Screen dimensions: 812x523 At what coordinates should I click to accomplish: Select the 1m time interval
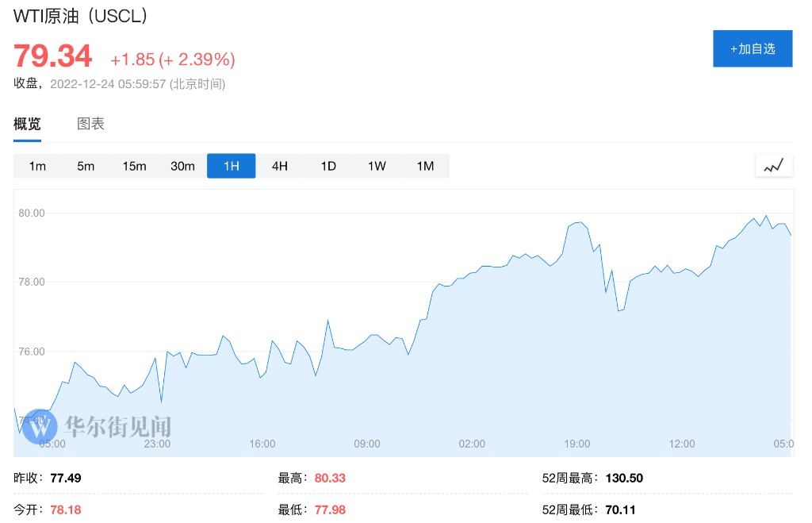[37, 166]
